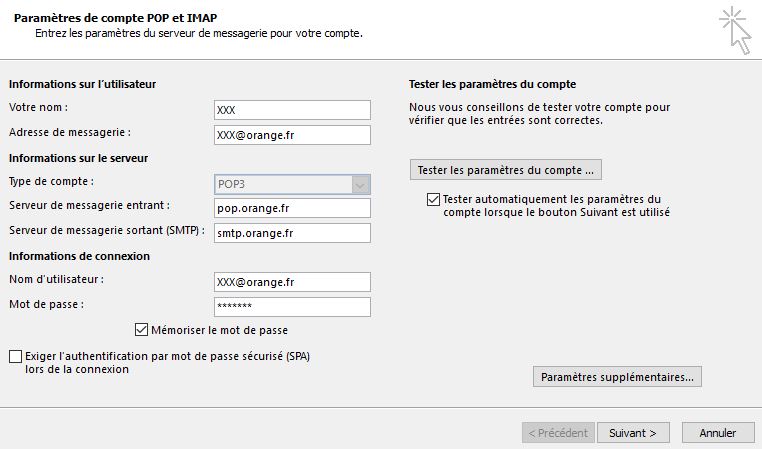This screenshot has width=762, height=449.
Task: Click 'Entrez les paramètres du serveur' subtitle text
Action: (x=199, y=34)
